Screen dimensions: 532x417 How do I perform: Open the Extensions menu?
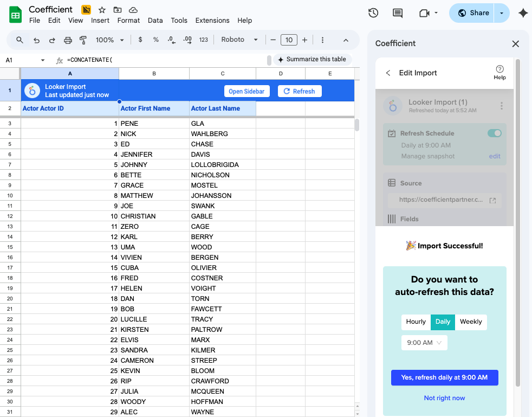212,21
